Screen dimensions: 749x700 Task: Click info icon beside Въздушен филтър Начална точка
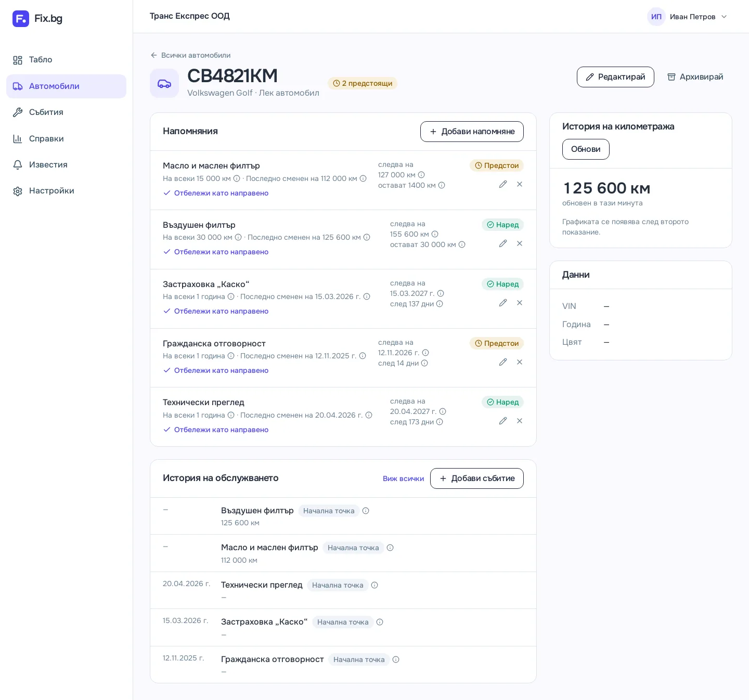[x=366, y=511]
